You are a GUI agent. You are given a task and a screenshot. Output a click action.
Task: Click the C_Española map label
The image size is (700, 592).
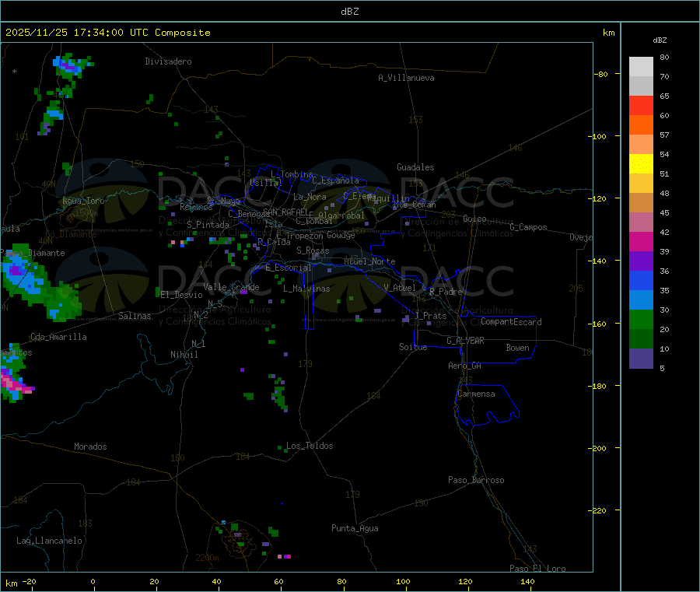[x=335, y=180]
